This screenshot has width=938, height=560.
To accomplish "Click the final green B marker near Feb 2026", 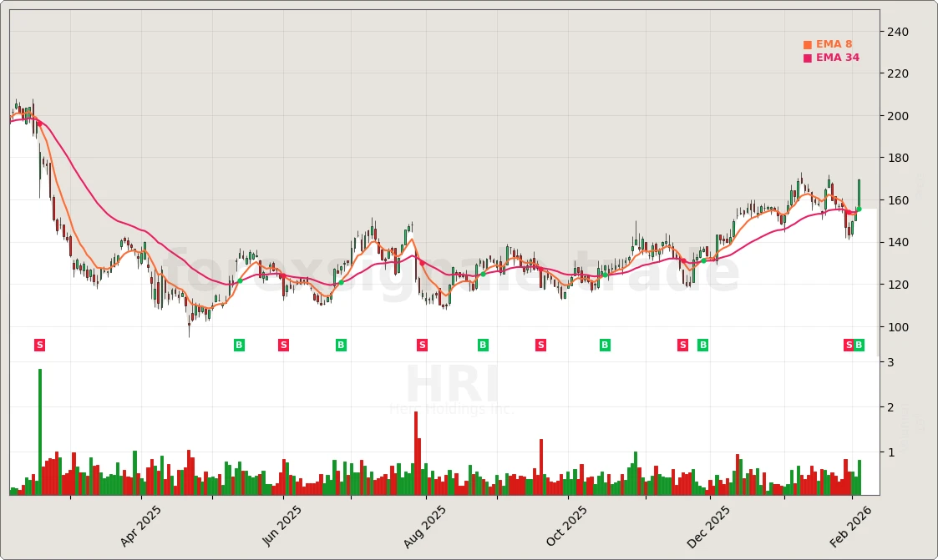I will pos(858,344).
